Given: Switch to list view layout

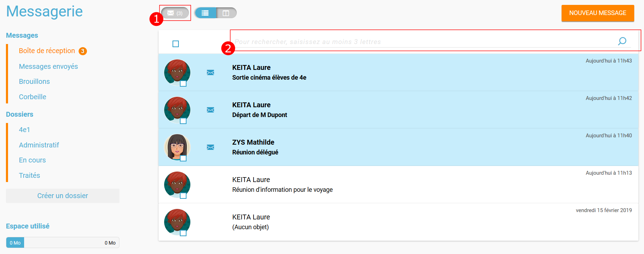Looking at the screenshot, I should tap(205, 13).
